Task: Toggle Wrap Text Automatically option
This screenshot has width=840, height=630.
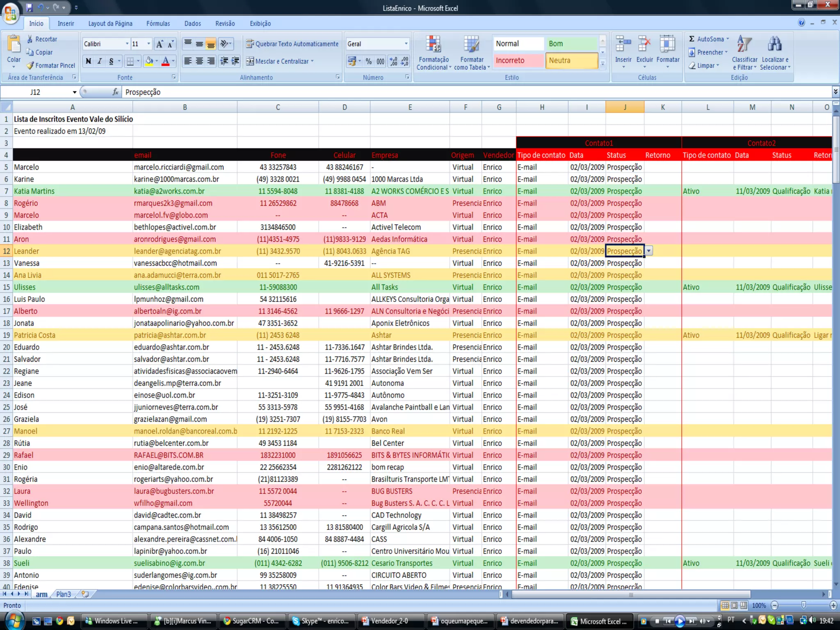Action: point(292,44)
